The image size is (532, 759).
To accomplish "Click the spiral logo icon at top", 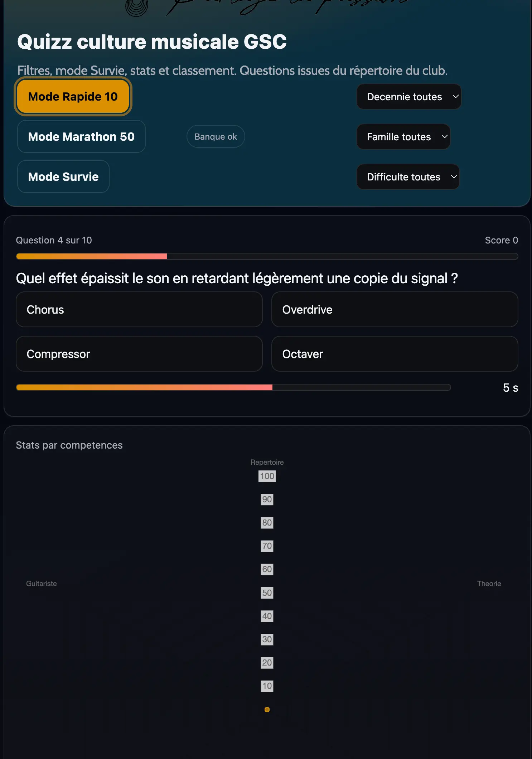I will click(x=137, y=6).
